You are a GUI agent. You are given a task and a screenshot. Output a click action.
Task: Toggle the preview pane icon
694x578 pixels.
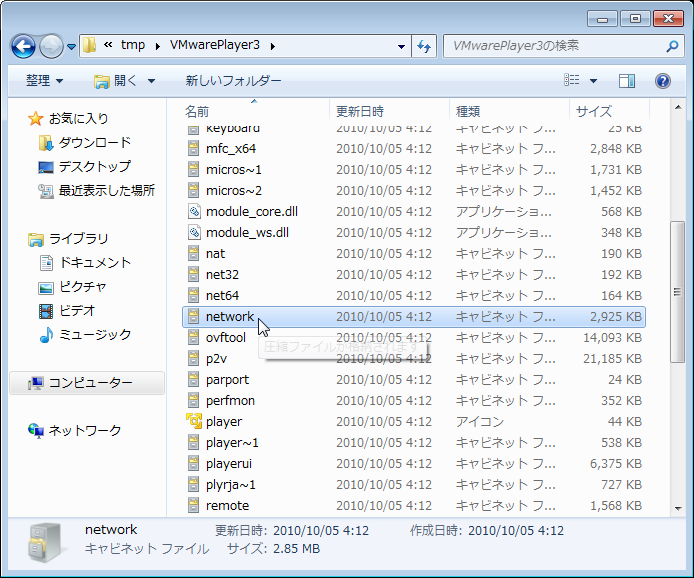click(x=627, y=81)
